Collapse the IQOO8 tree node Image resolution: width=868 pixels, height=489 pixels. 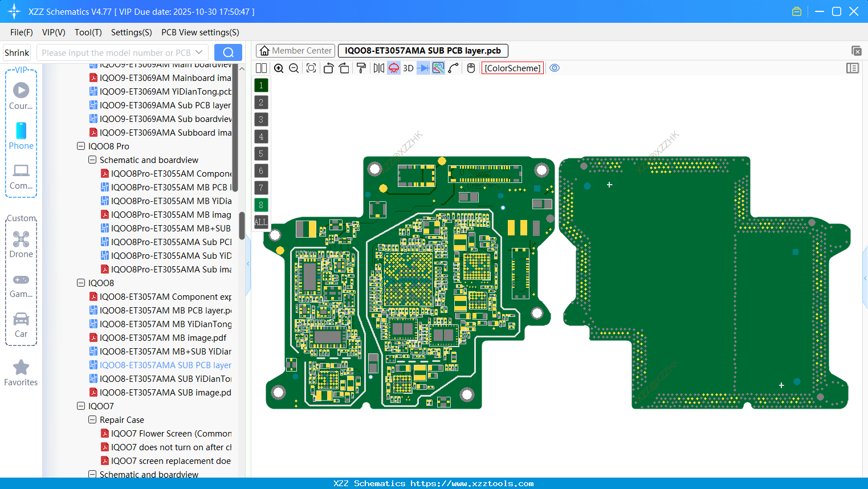[x=80, y=283]
